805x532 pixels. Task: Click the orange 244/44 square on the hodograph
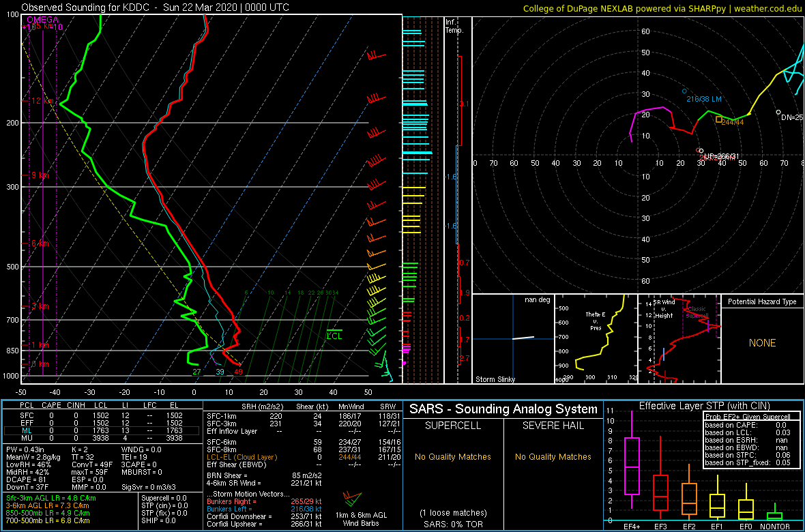point(719,119)
